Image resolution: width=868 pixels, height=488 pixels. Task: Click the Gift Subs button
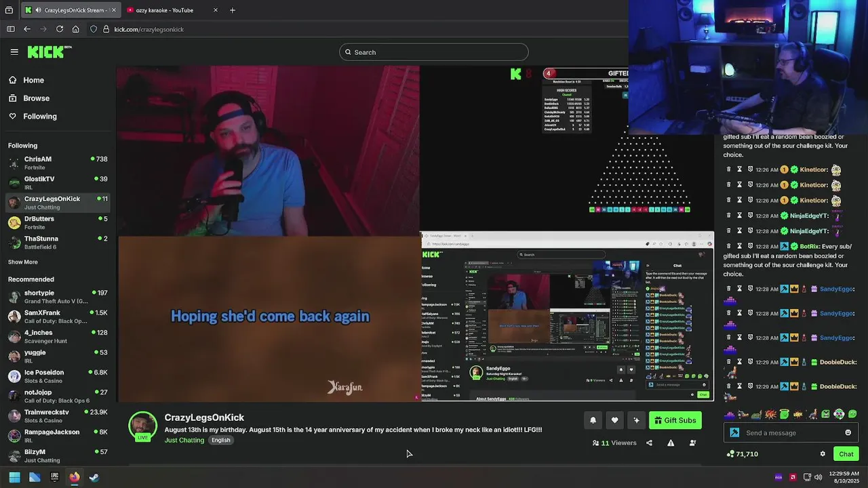[675, 420]
